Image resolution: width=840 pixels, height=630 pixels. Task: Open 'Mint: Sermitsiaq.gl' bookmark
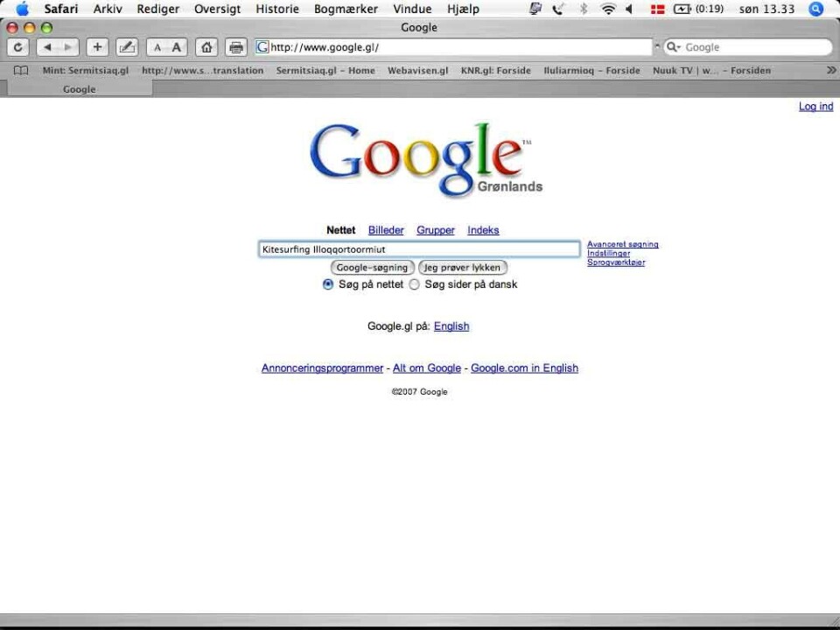[x=86, y=70]
